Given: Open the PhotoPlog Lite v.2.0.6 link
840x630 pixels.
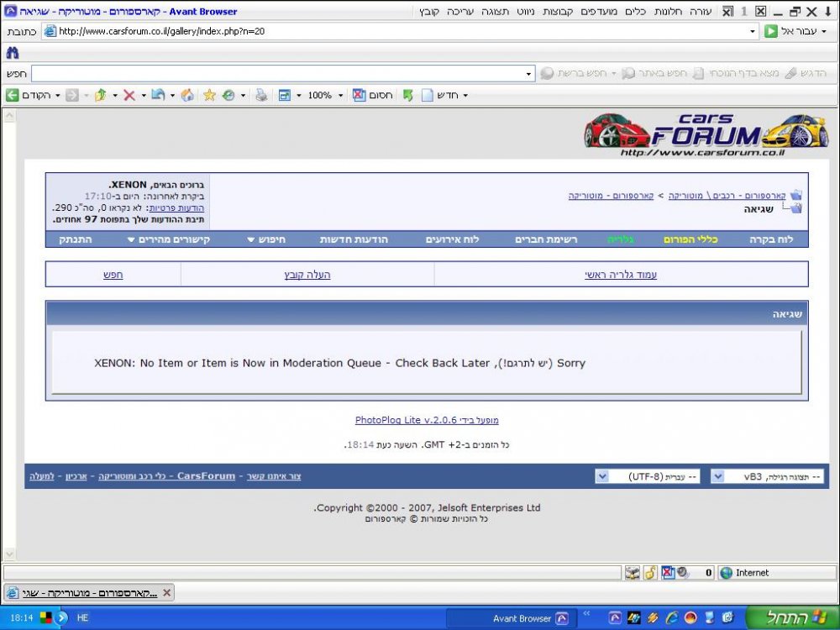Looking at the screenshot, I should 427,420.
